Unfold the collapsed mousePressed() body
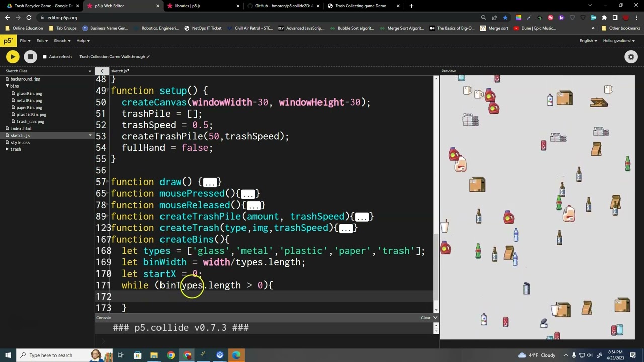The image size is (644, 362). (x=248, y=194)
